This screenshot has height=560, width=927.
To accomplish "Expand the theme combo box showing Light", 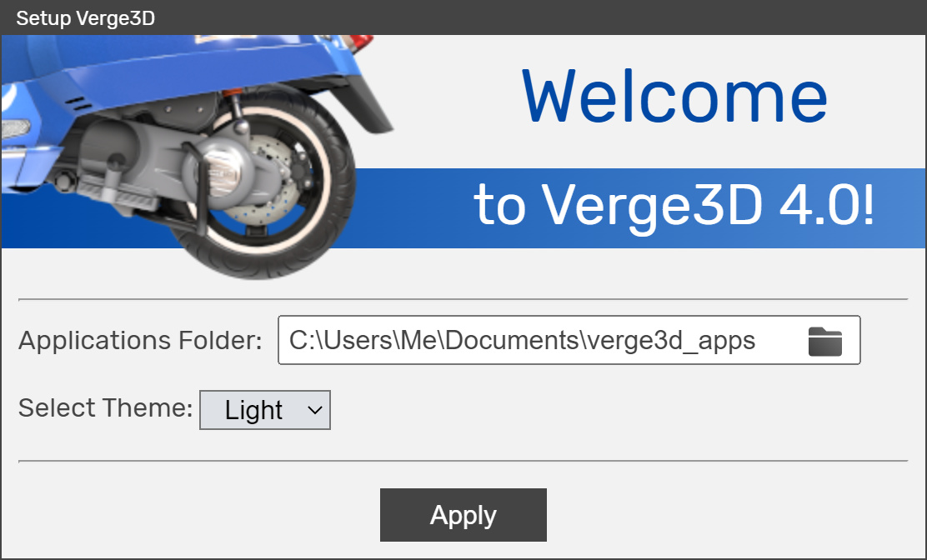I will tap(265, 410).
